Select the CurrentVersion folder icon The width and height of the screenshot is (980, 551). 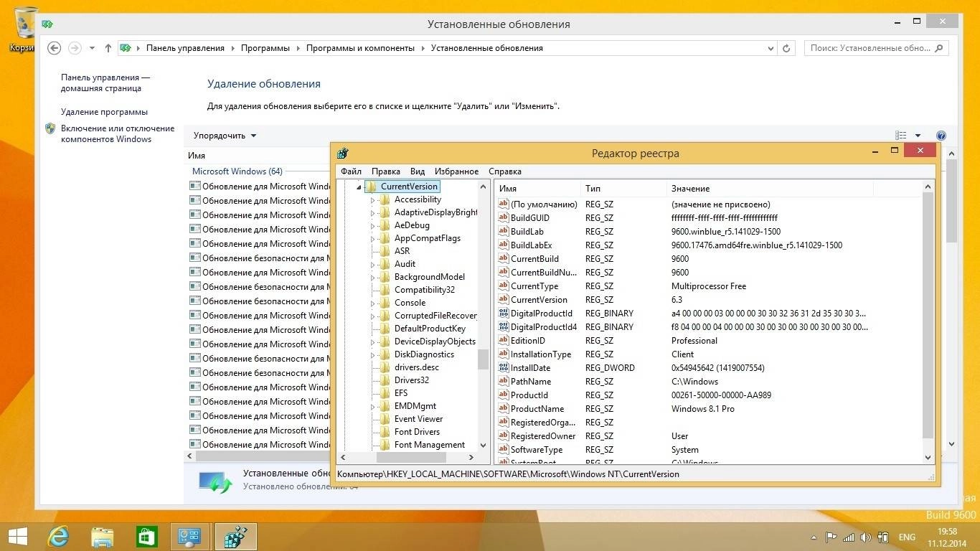[x=371, y=187]
